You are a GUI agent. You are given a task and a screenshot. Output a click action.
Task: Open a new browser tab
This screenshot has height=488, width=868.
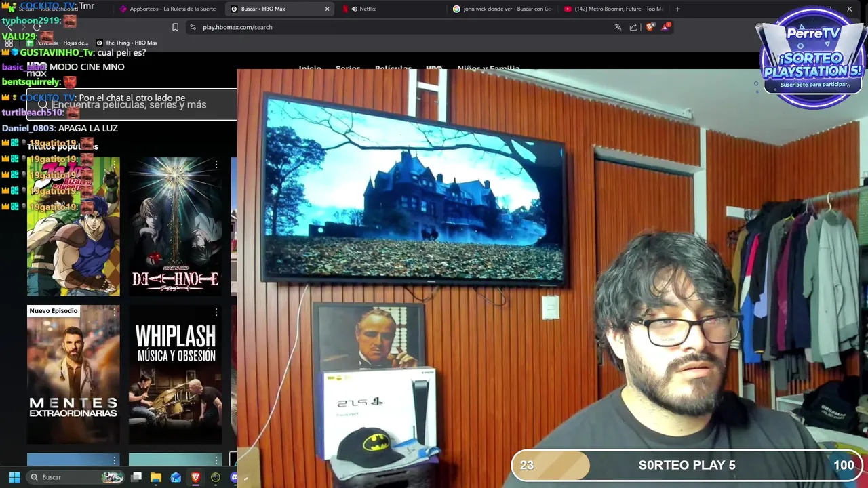677,9
